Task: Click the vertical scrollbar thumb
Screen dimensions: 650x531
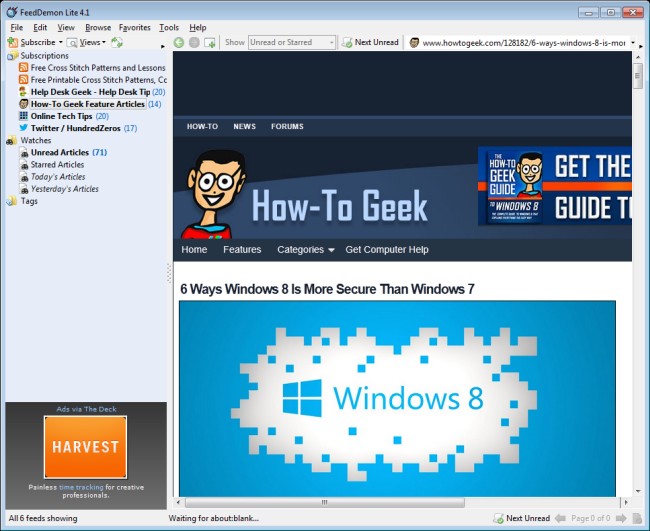Action: (638, 76)
